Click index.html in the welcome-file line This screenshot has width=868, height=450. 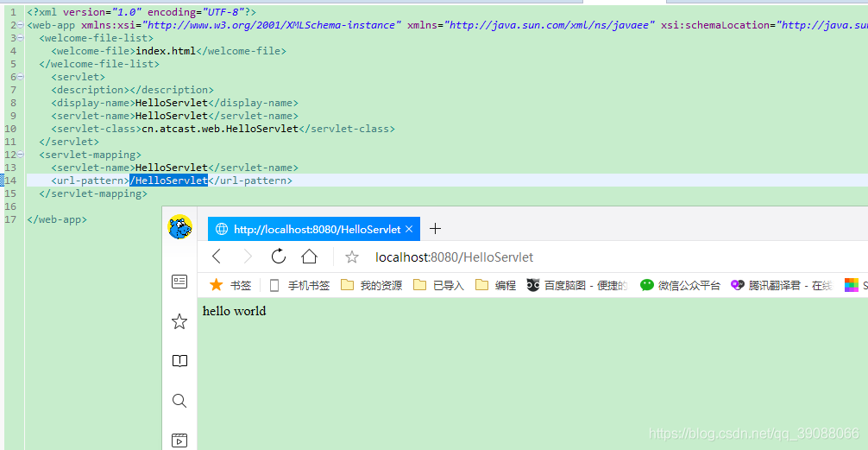[x=166, y=51]
